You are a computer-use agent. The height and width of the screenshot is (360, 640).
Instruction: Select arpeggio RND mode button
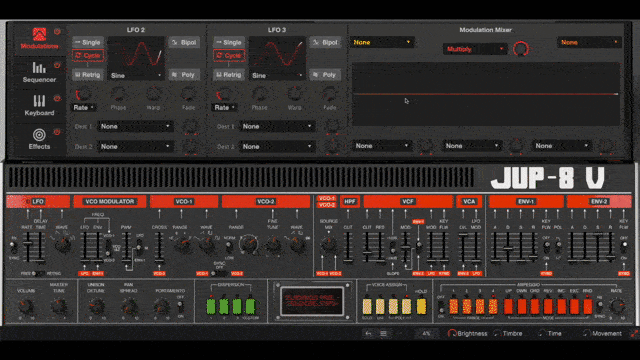(x=587, y=306)
